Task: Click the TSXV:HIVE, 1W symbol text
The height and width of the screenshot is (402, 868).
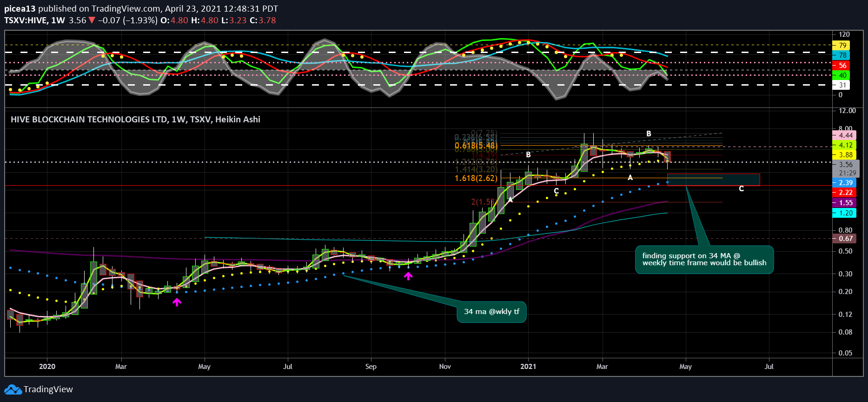Action: click(35, 20)
